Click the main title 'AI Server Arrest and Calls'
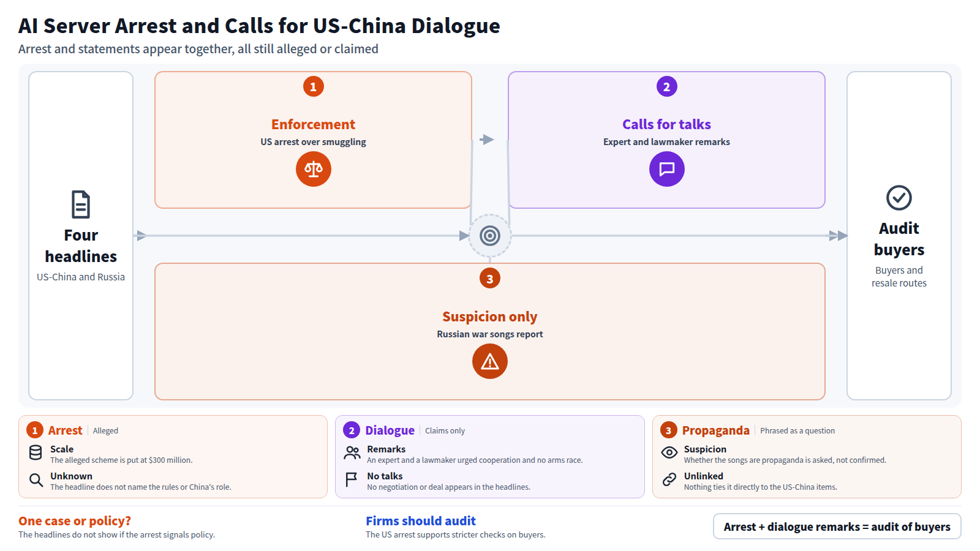 [259, 26]
